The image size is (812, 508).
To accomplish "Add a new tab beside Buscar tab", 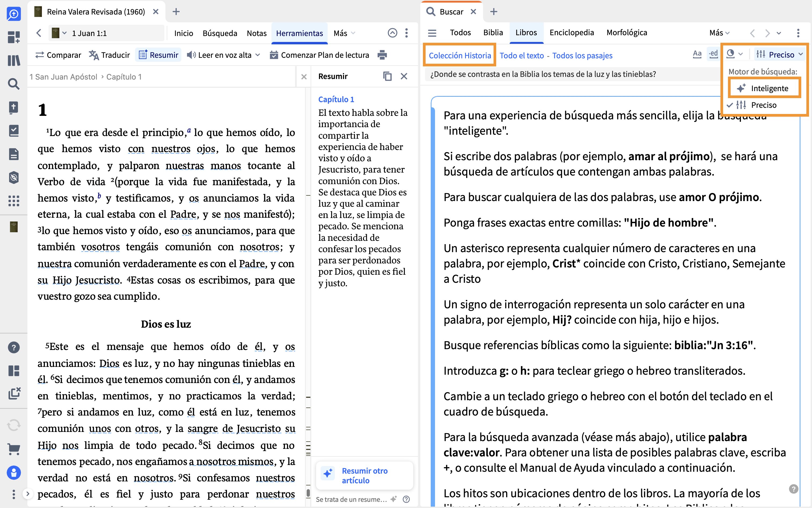I will [x=493, y=12].
